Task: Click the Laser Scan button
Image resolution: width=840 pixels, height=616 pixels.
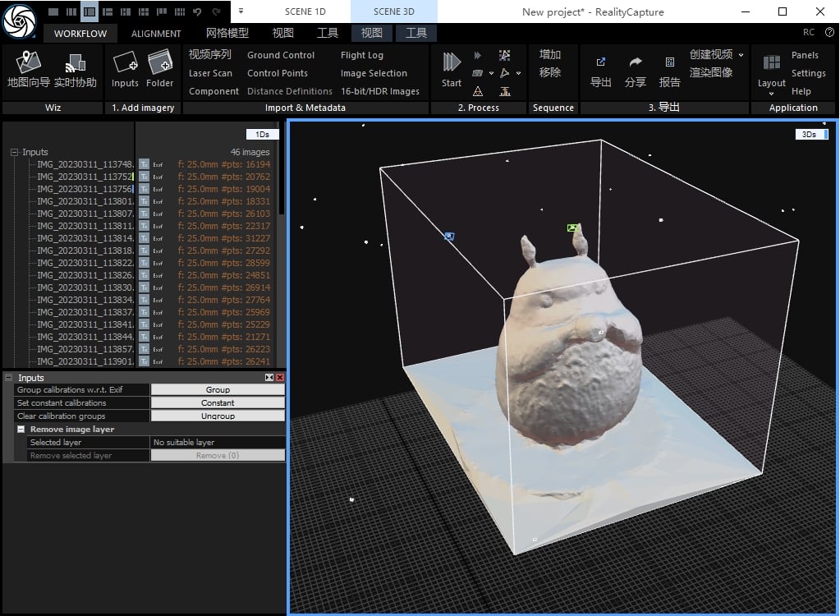Action: 210,73
